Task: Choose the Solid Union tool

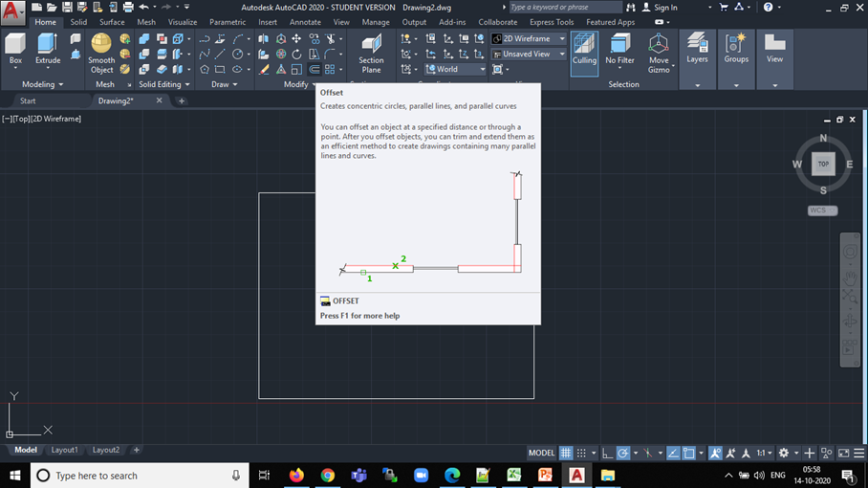Action: [144, 39]
